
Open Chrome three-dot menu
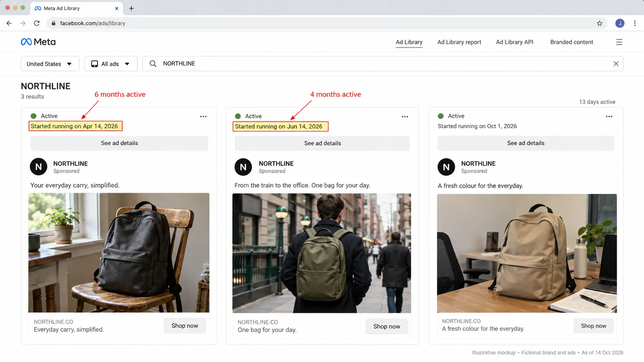[635, 23]
